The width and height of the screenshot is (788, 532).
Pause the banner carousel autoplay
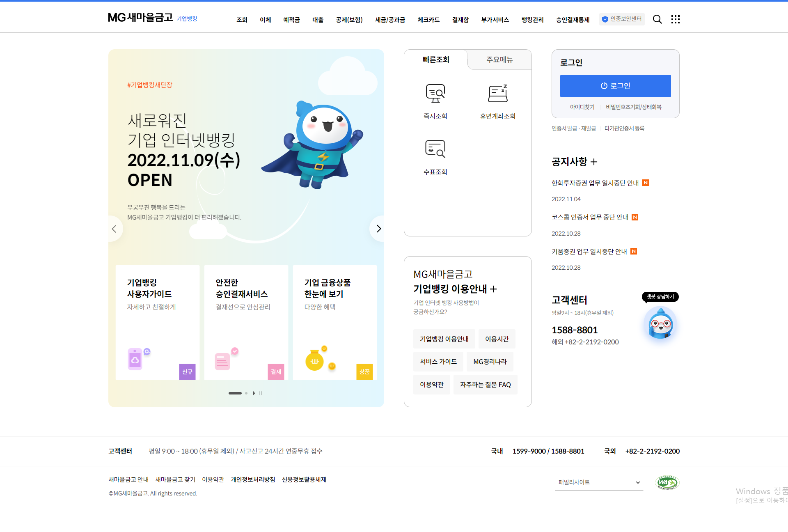(x=260, y=393)
